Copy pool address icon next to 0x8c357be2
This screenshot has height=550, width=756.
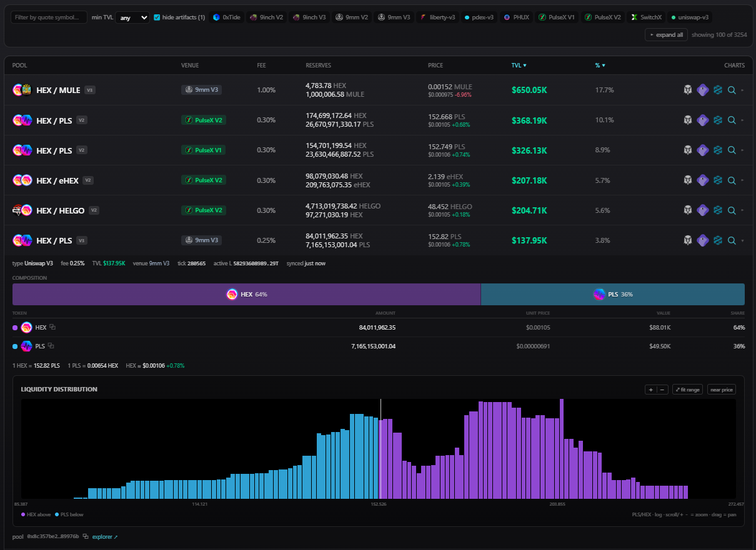pos(85,536)
